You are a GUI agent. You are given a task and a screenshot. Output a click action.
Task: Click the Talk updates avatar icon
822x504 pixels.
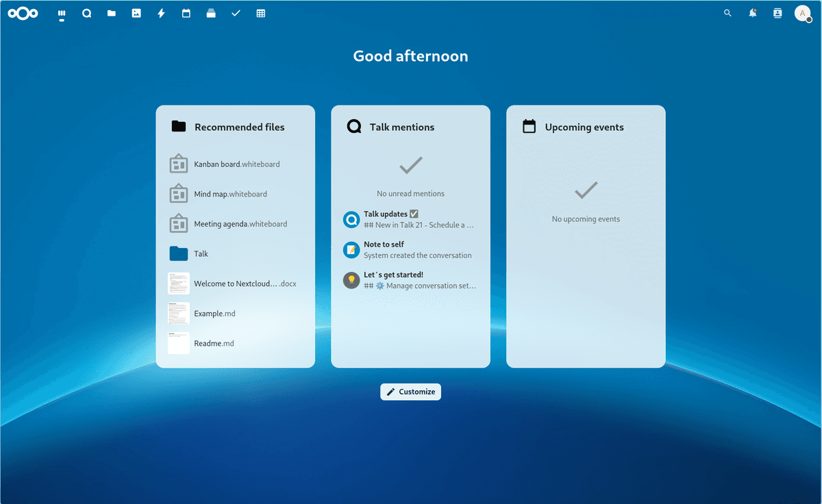click(x=351, y=220)
